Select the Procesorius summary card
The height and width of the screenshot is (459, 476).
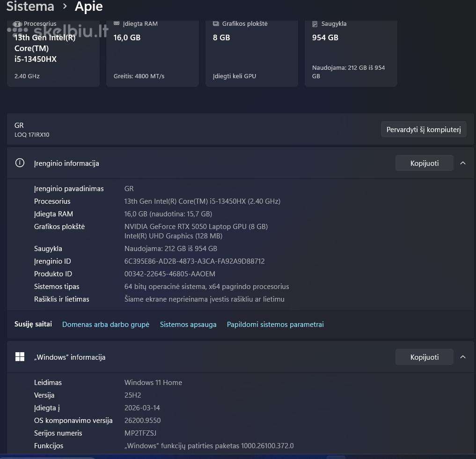click(x=53, y=53)
